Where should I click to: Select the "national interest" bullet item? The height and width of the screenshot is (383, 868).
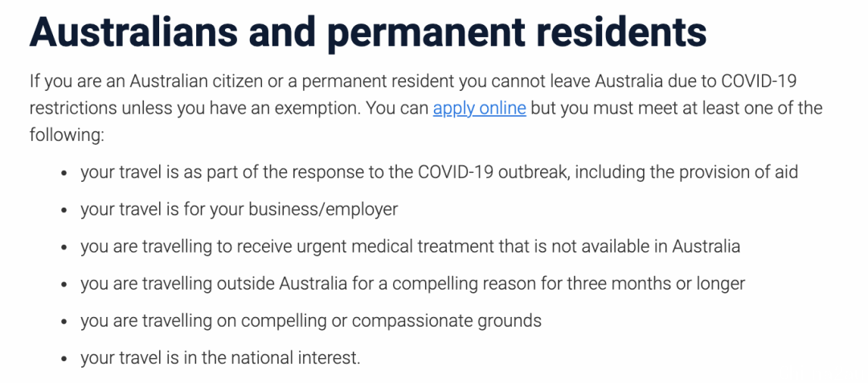tap(220, 358)
